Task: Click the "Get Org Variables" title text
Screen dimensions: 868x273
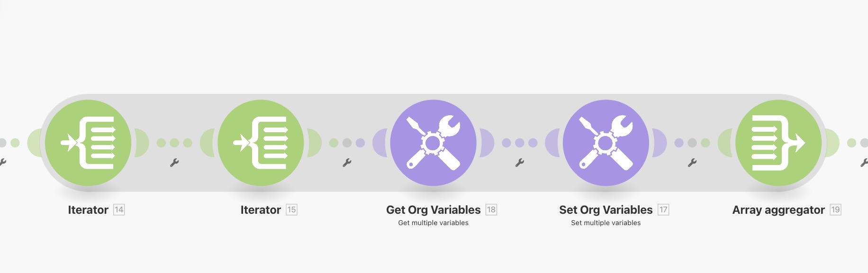Action: [433, 210]
